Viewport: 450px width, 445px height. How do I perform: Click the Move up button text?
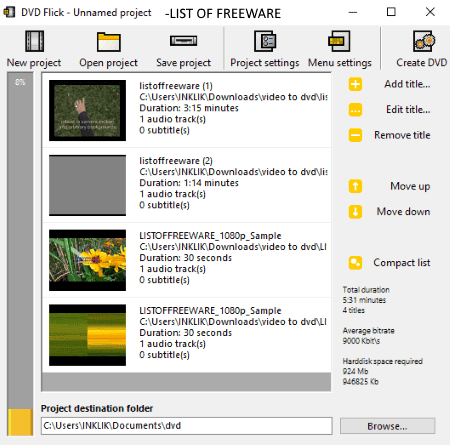[410, 186]
